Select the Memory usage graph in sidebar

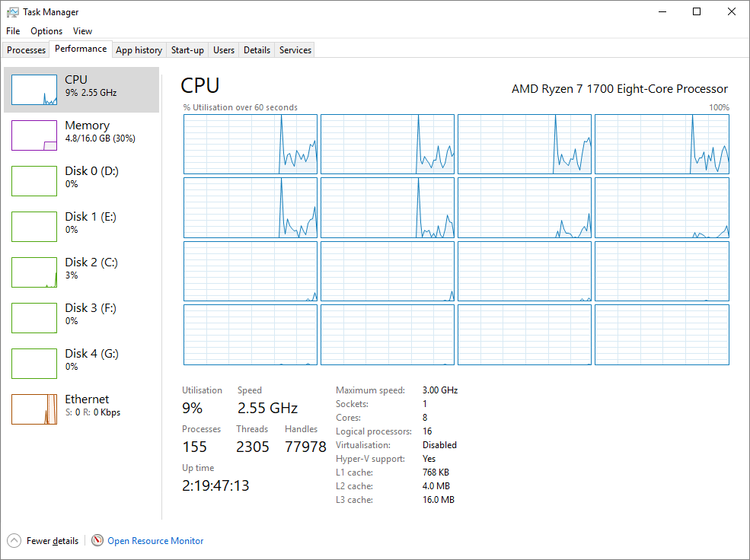tap(34, 135)
